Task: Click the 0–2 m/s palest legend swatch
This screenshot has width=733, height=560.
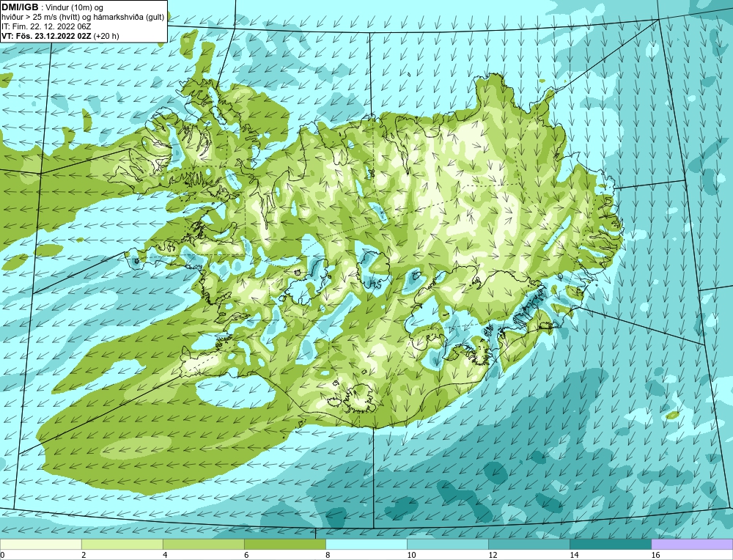Action: 40,544
